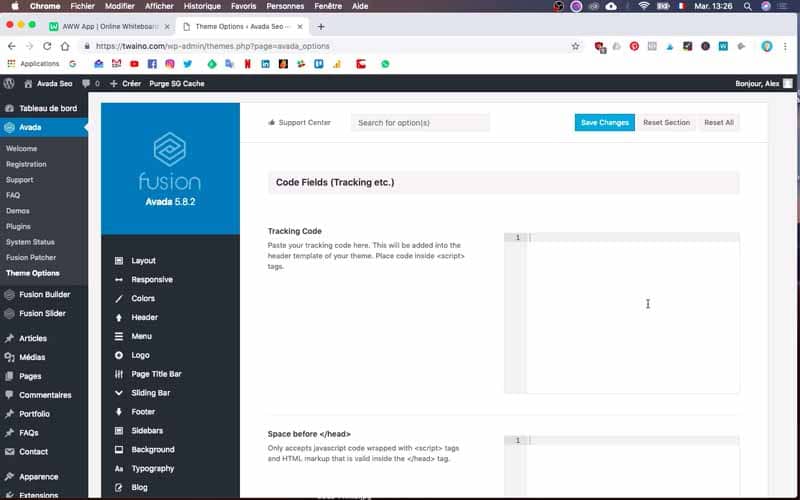Click the Blog edit icon

click(x=119, y=487)
